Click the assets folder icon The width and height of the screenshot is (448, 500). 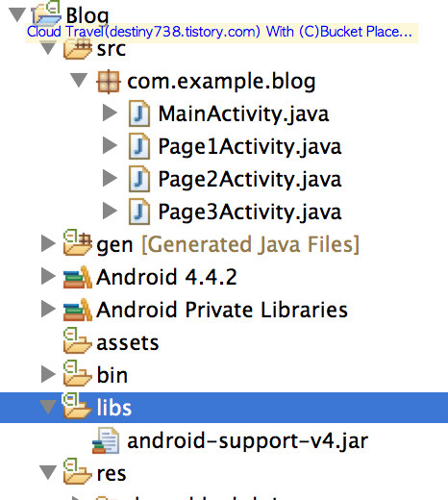point(78,340)
